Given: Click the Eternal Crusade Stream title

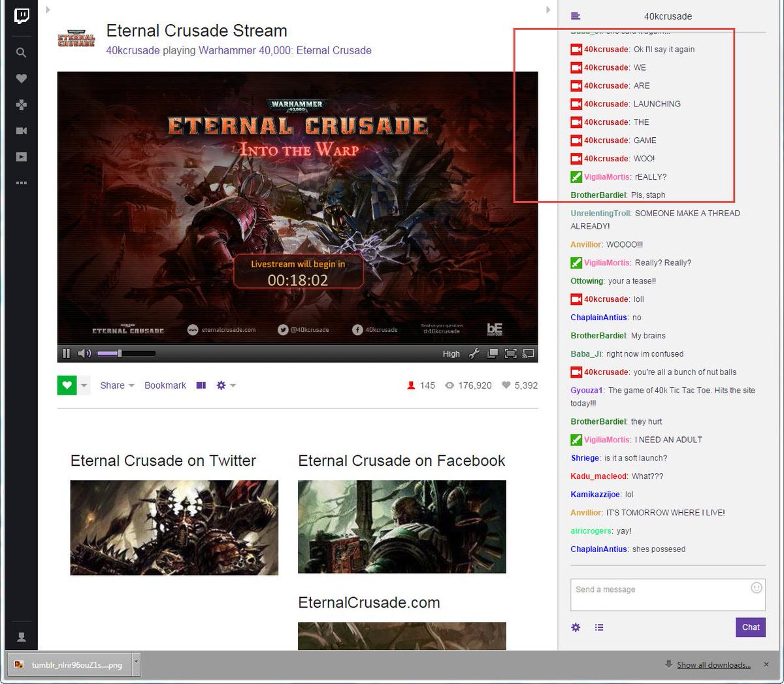Looking at the screenshot, I should (x=197, y=31).
